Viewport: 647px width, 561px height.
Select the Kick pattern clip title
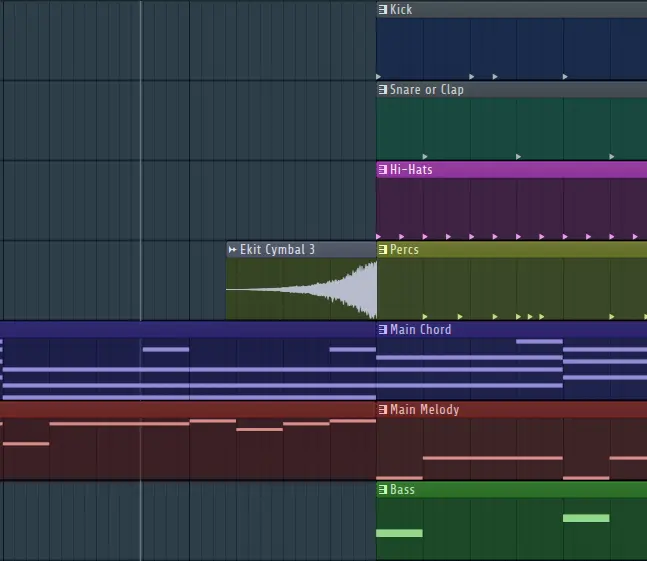point(401,10)
